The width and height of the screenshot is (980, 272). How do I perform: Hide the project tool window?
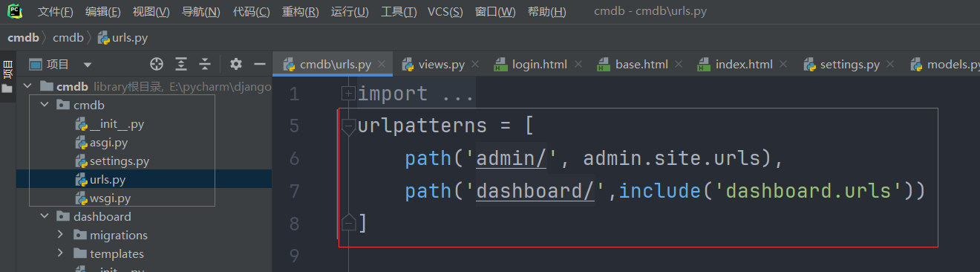click(x=259, y=64)
